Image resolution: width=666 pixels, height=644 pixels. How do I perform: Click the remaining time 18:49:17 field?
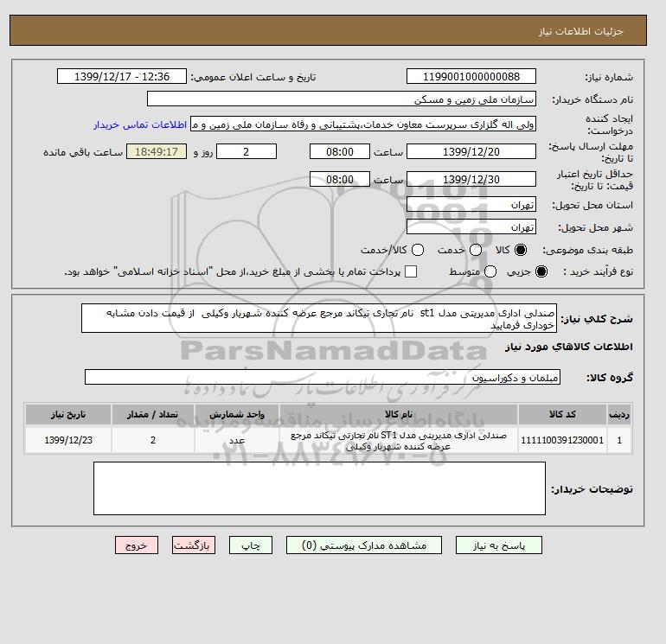point(157,151)
